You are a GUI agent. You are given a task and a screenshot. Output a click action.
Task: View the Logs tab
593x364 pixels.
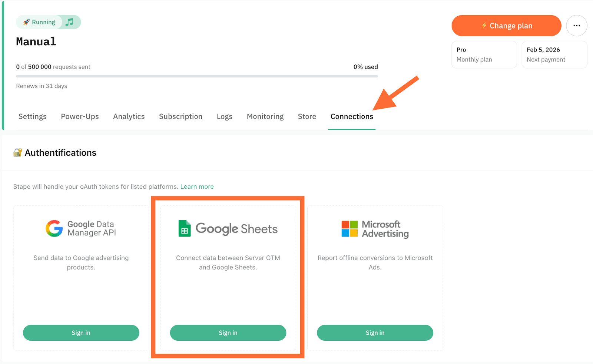pos(224,116)
